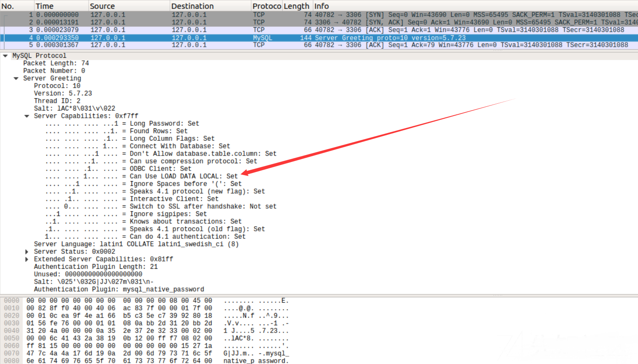Select the Ignore sigpipes: Set flag
Viewport: 638px width, 364px height.
(x=126, y=214)
